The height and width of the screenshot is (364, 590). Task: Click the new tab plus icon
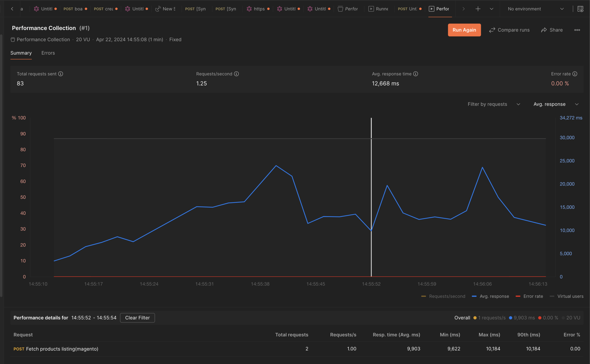(478, 9)
